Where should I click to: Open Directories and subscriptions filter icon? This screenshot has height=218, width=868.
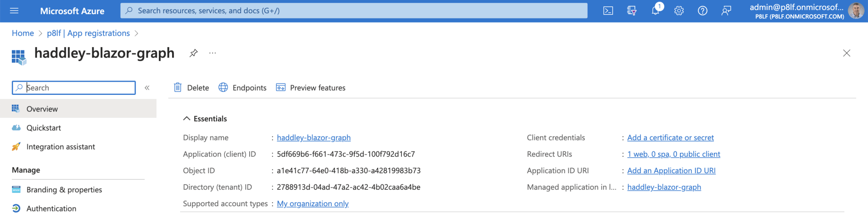pos(632,10)
